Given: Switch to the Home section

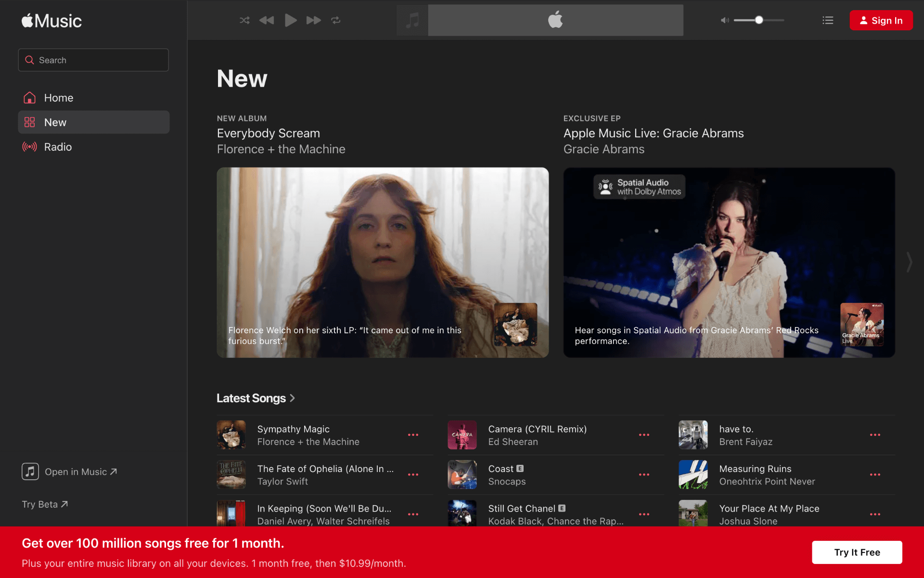Looking at the screenshot, I should (x=58, y=98).
